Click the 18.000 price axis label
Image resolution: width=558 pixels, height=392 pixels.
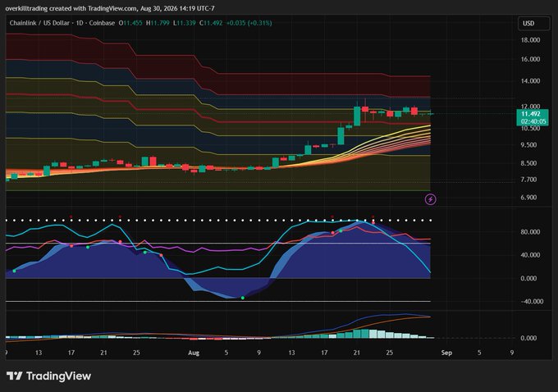tap(530, 40)
